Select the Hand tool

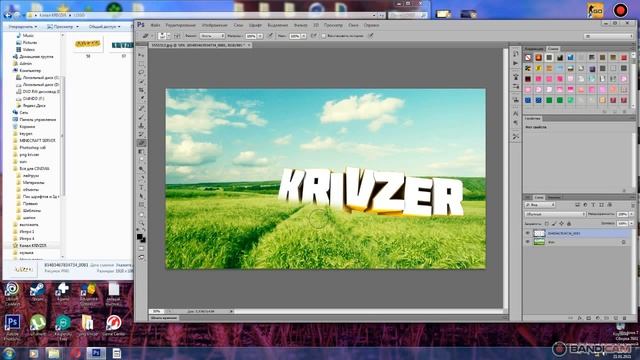[x=141, y=215]
